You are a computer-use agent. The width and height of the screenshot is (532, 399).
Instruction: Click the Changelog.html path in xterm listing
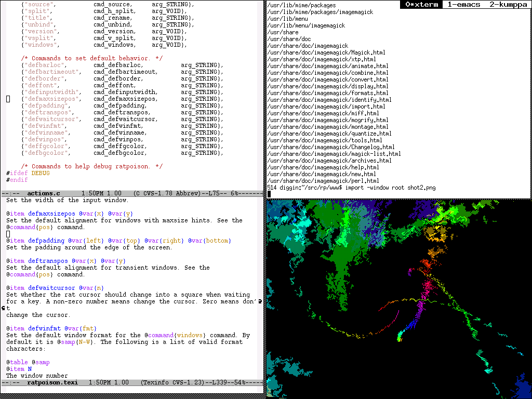[x=331, y=147]
